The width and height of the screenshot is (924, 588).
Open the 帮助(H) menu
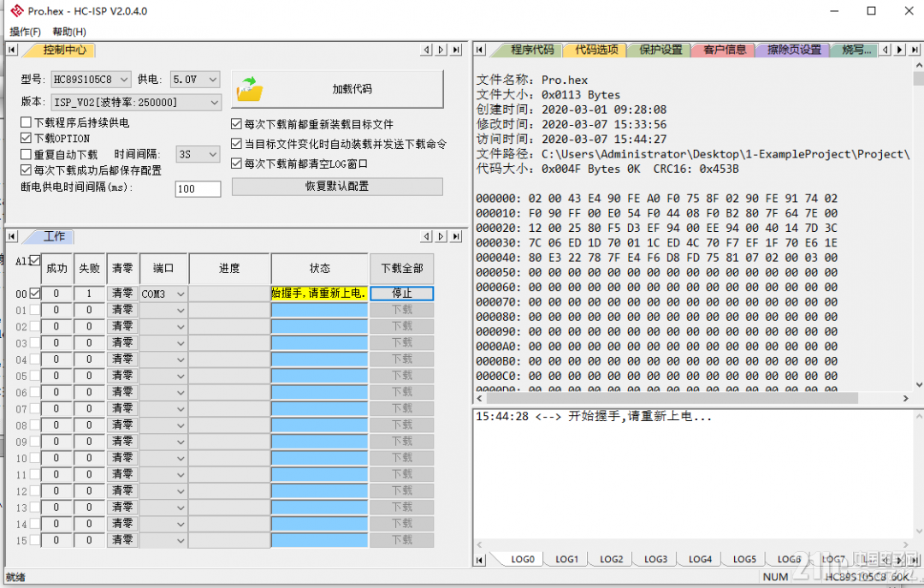69,32
